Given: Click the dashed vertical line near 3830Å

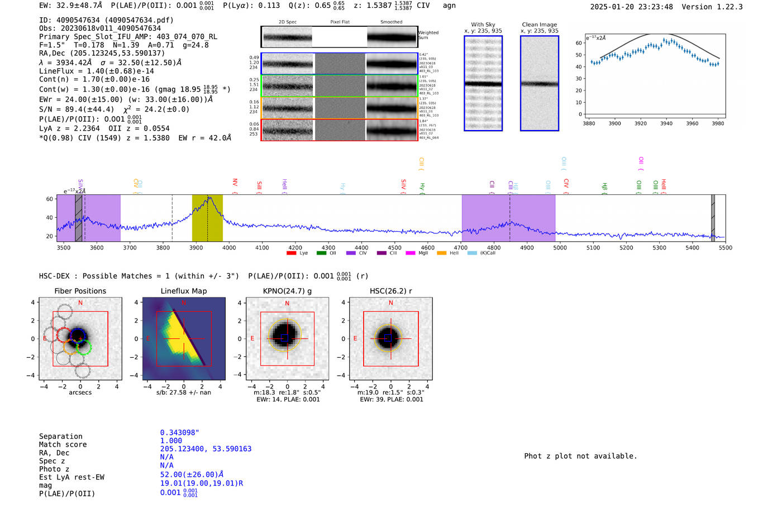Looking at the screenshot, I should point(172,218).
